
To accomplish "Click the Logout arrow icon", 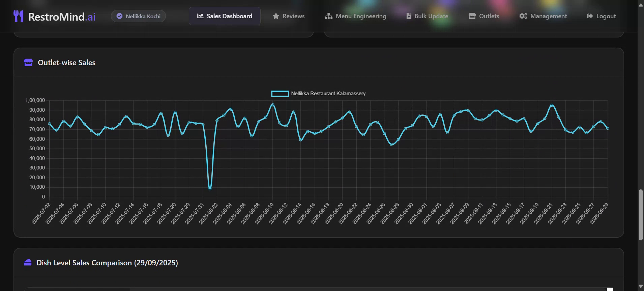I will 590,16.
